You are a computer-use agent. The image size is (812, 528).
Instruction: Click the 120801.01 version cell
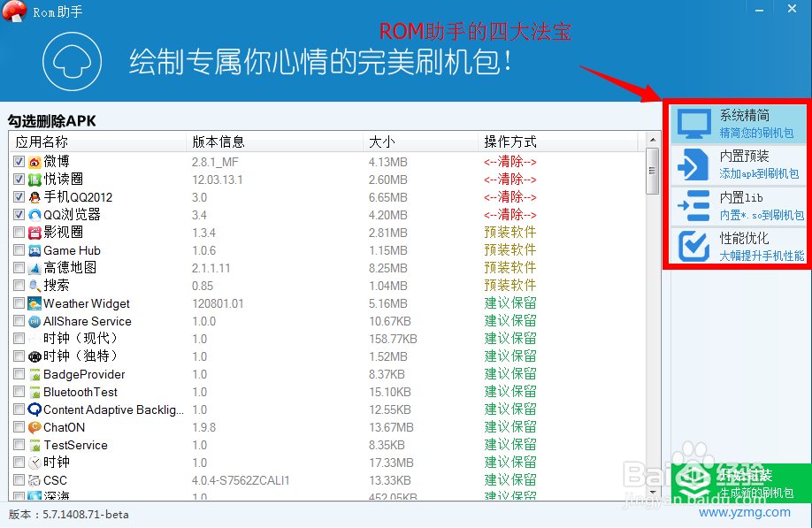coord(218,303)
